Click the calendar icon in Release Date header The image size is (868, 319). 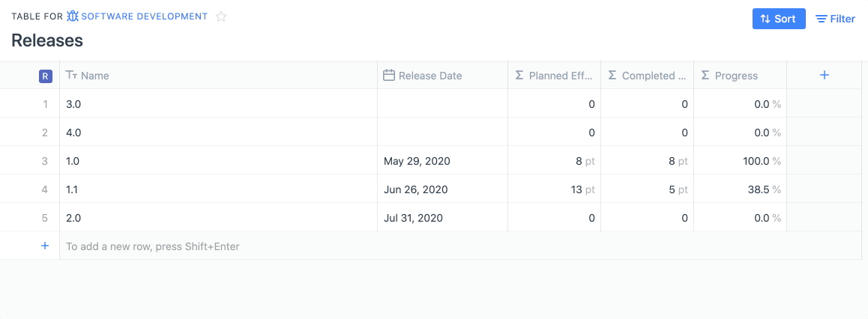(x=389, y=75)
